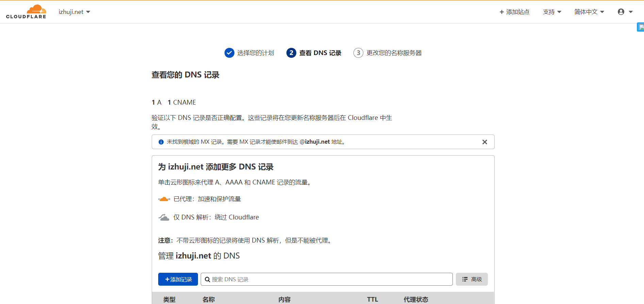Click the blue info icon in MX notice

click(161, 142)
